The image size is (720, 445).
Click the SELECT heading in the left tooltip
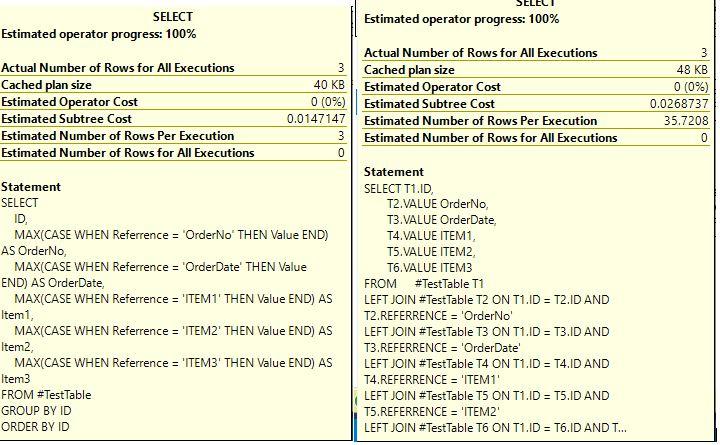point(173,17)
